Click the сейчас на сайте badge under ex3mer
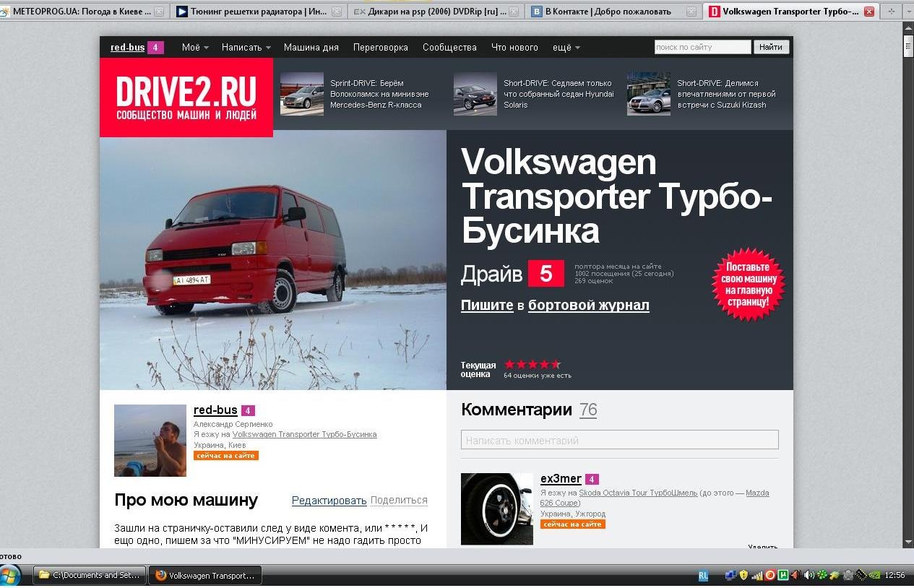The width and height of the screenshot is (914, 588). [573, 524]
